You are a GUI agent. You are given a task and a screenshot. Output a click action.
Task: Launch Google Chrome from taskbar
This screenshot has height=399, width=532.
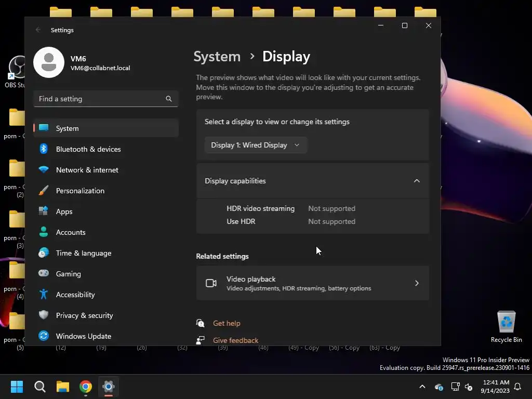[x=86, y=387]
